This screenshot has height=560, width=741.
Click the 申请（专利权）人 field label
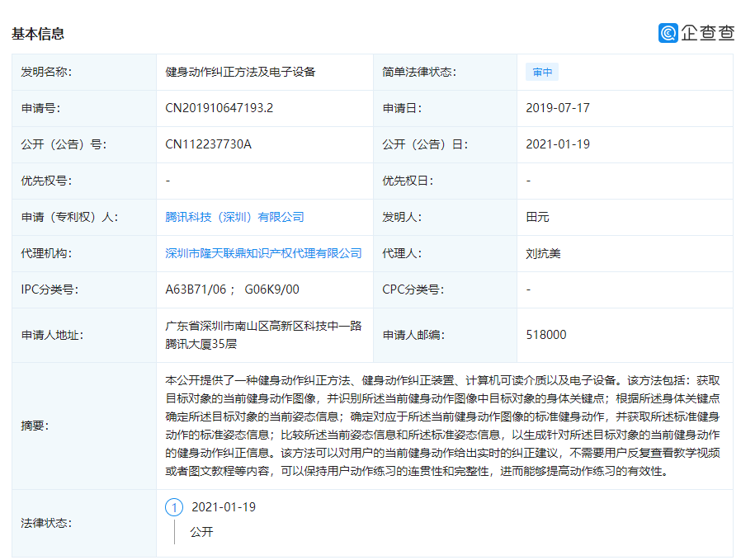(x=69, y=217)
